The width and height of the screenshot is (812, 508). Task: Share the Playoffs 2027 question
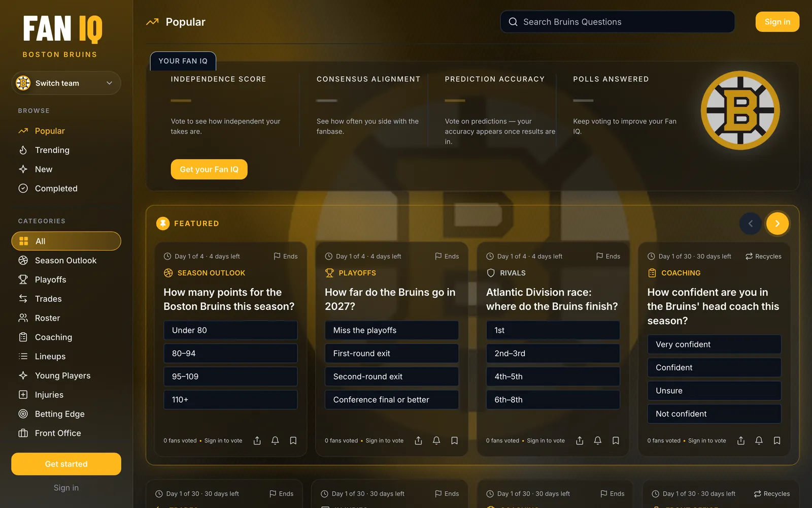tap(418, 440)
